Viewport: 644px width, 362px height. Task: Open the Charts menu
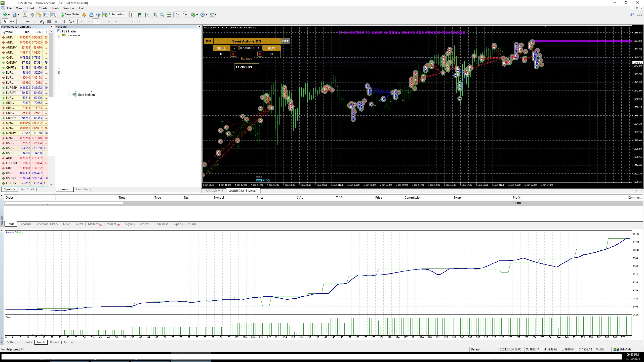pos(43,8)
